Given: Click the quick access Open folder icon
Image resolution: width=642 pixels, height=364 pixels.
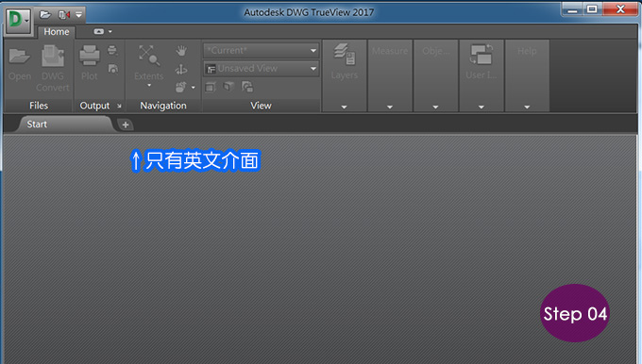Looking at the screenshot, I should [x=45, y=15].
